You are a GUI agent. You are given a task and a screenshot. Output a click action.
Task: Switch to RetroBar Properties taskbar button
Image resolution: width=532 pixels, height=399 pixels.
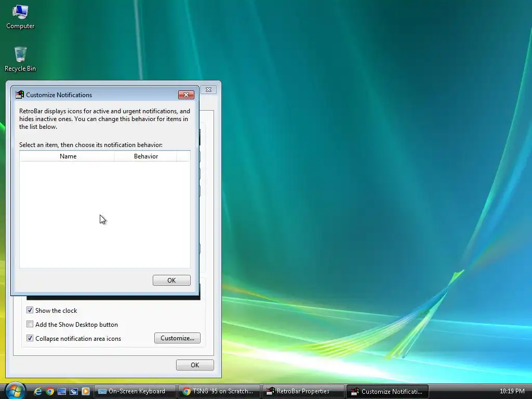(x=303, y=391)
